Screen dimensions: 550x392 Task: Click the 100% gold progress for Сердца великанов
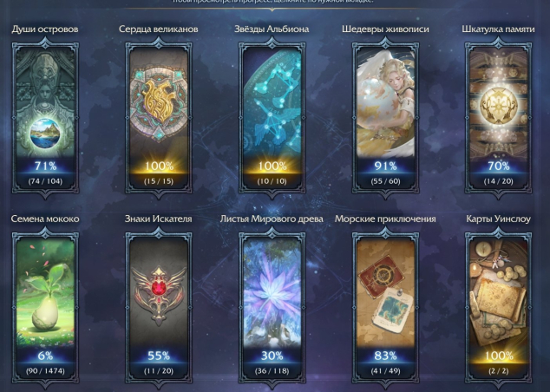coord(159,166)
